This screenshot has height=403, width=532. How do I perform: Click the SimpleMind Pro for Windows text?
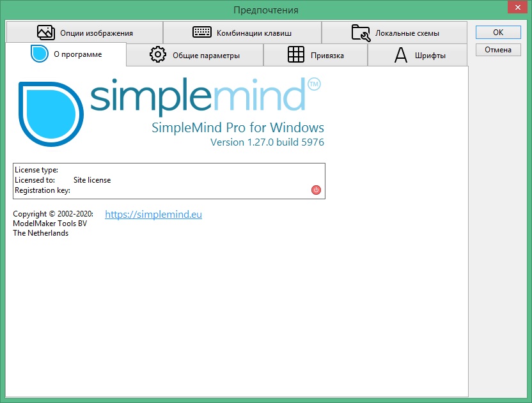click(x=237, y=128)
